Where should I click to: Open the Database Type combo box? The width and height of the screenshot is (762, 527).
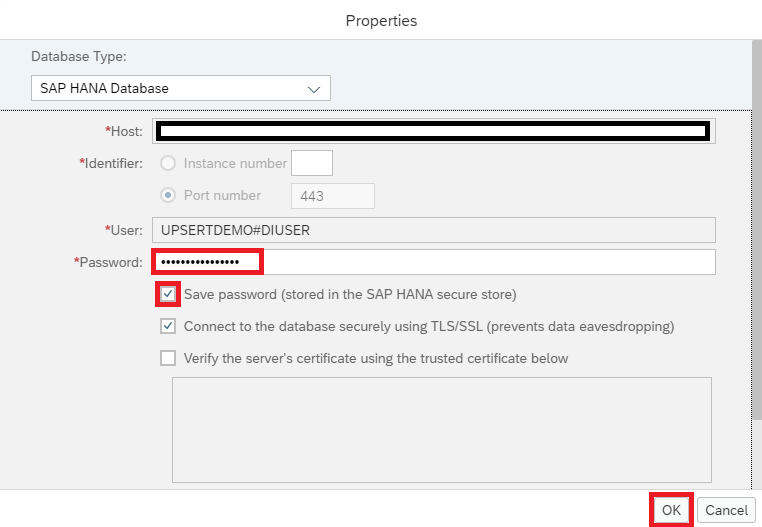(x=181, y=88)
